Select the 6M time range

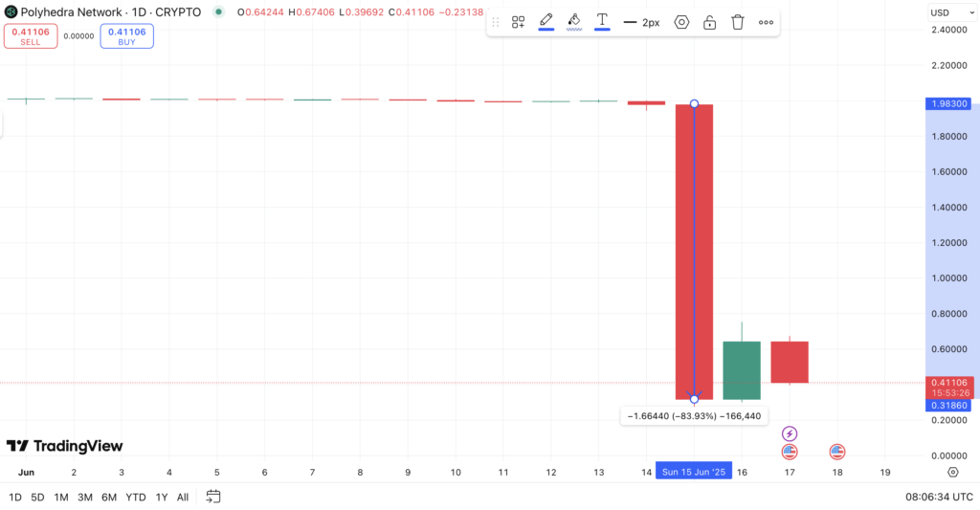(x=109, y=498)
